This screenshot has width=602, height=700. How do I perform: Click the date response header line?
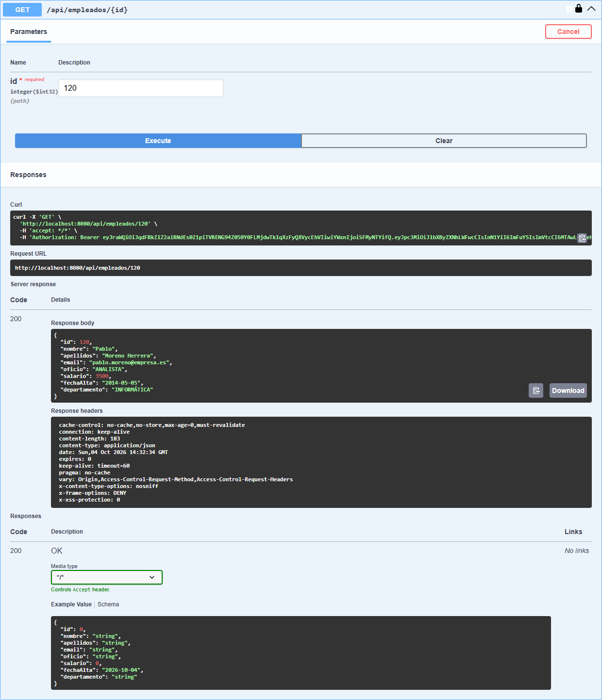click(114, 452)
